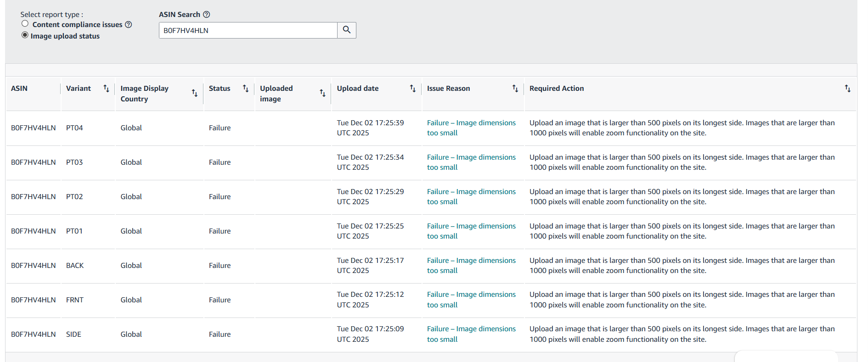Click the Image Display Country header label
Screen dimensions: 868x362
pyautogui.click(x=145, y=94)
